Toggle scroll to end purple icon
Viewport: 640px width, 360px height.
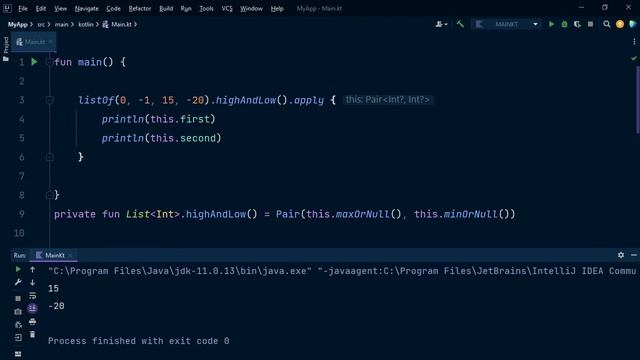(x=32, y=308)
